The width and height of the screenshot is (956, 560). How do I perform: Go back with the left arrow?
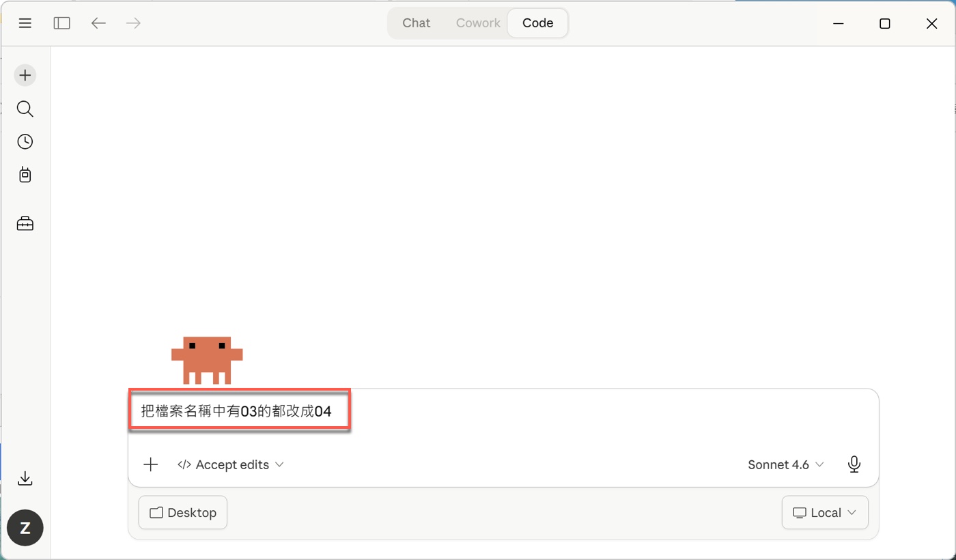click(x=99, y=23)
